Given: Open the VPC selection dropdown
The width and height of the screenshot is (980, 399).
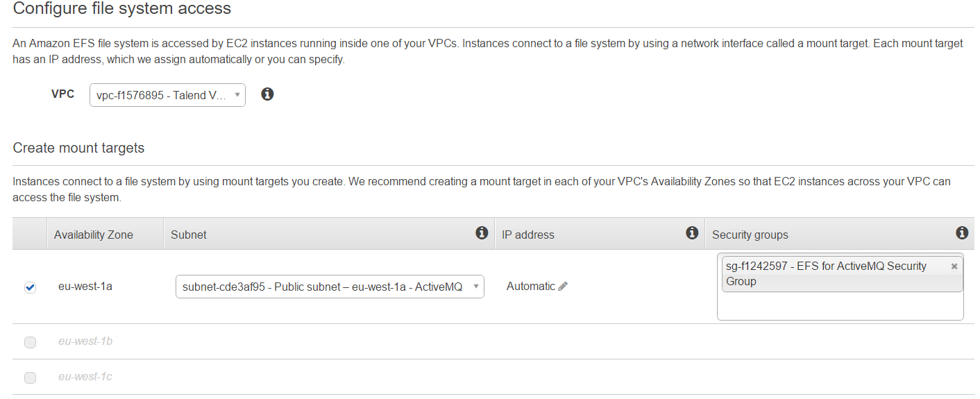Looking at the screenshot, I should (x=167, y=95).
